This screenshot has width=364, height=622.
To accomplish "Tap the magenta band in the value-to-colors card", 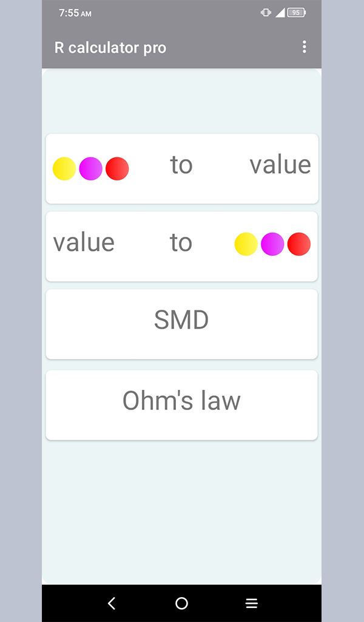I will (x=272, y=244).
